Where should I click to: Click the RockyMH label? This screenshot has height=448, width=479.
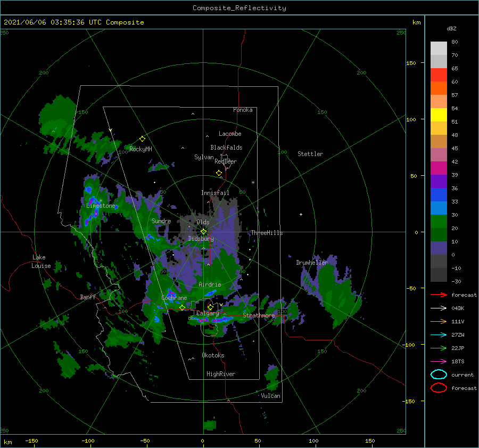point(141,149)
